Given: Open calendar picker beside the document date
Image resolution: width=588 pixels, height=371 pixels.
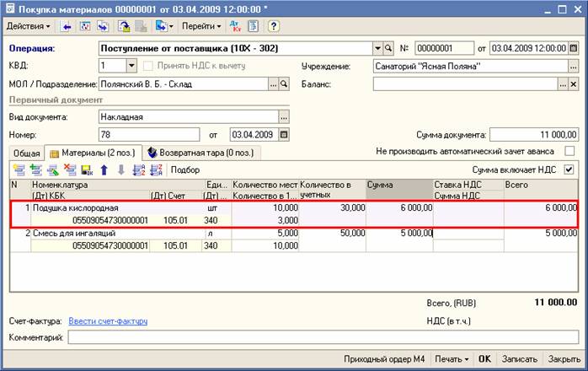Looking at the screenshot, I should coord(571,49).
